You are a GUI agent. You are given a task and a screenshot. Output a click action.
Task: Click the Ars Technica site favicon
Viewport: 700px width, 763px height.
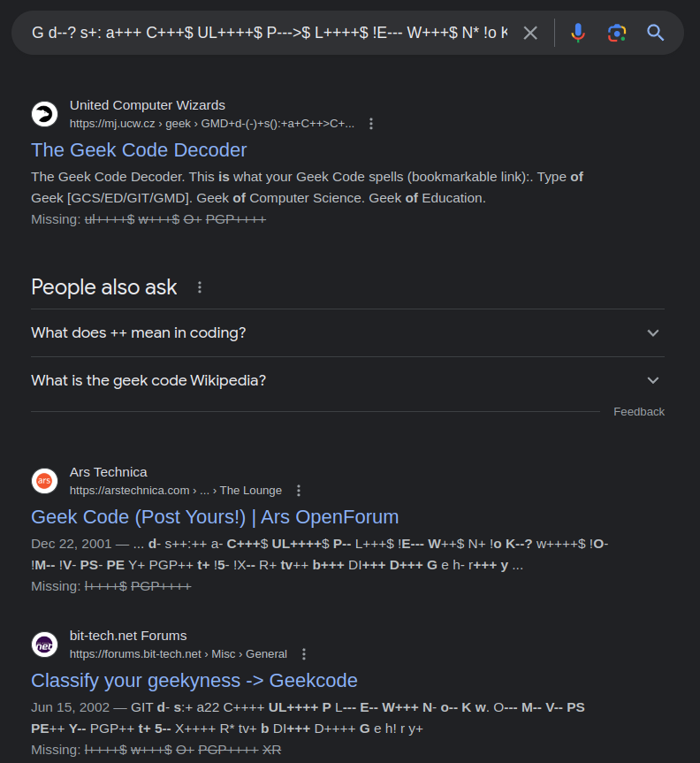[x=44, y=481]
